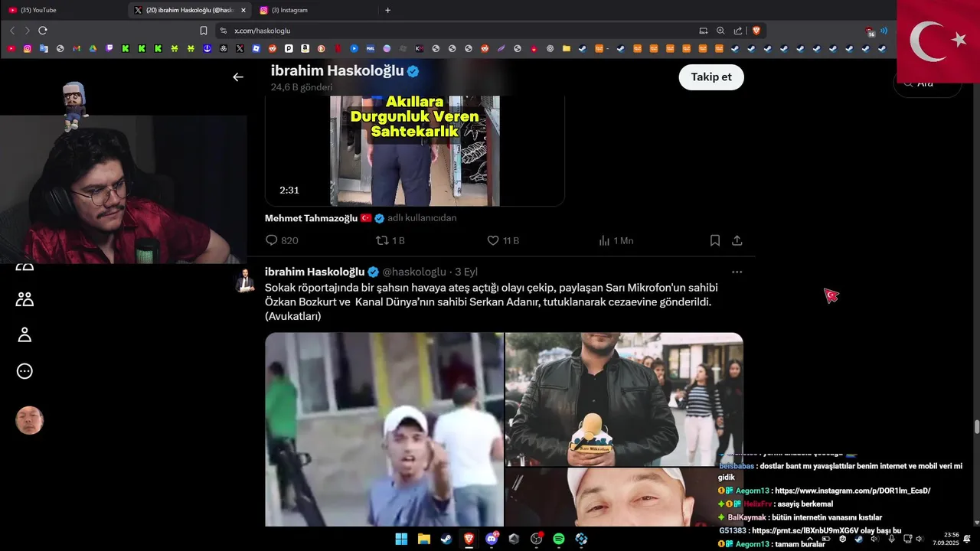Share the Mehmet Tahmazoğlu video post
This screenshot has width=980, height=551.
pyautogui.click(x=737, y=240)
